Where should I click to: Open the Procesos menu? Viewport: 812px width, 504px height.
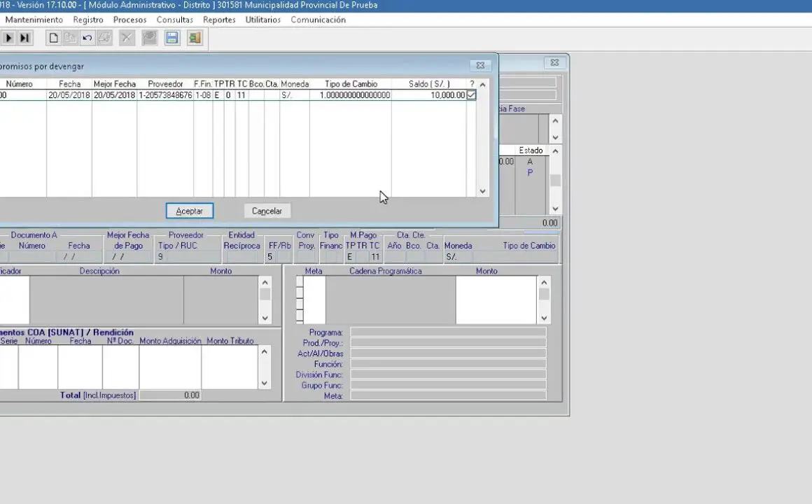click(x=130, y=20)
